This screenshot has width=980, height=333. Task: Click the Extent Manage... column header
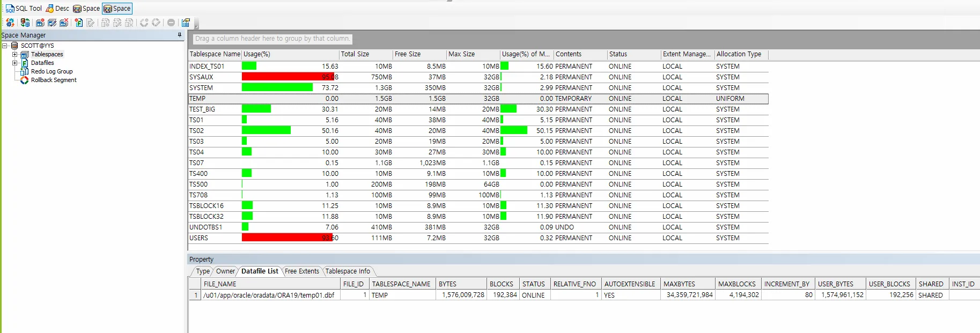click(688, 54)
